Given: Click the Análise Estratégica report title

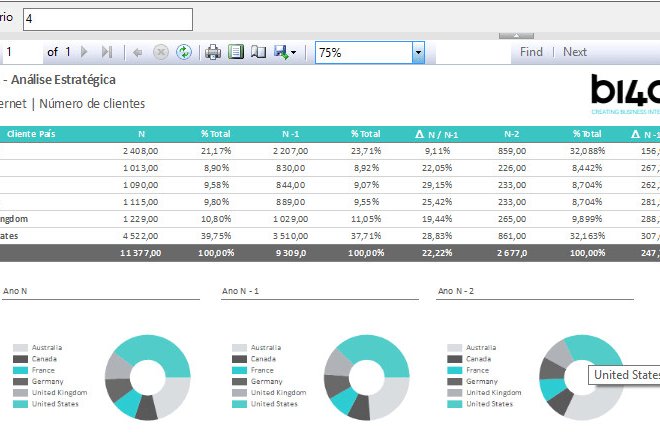Looking at the screenshot, I should 63,80.
